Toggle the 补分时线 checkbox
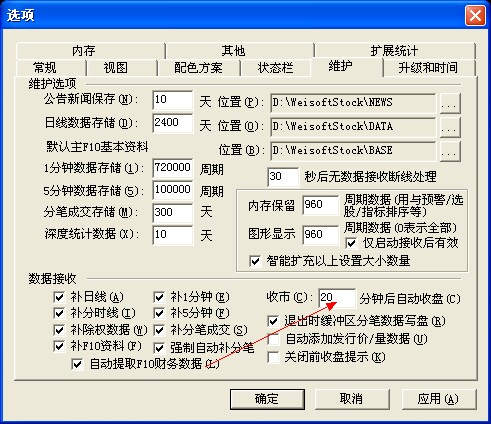Image resolution: width=491 pixels, height=424 pixels. tap(59, 313)
